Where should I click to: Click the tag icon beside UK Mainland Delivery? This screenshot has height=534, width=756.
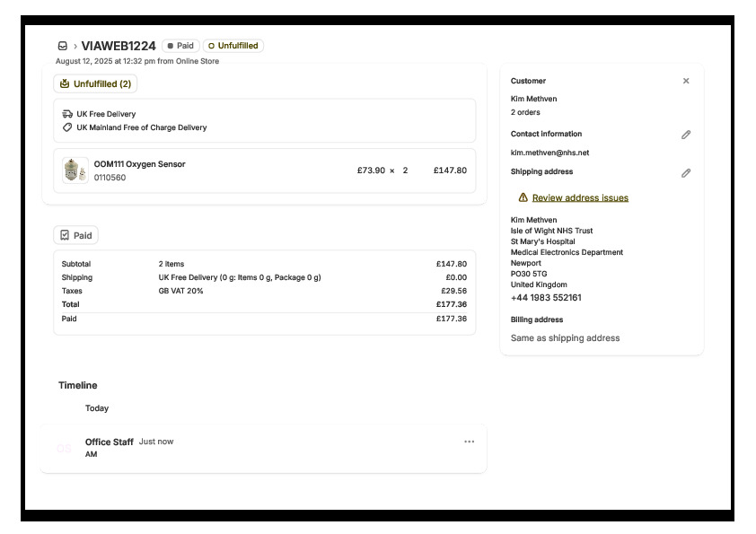pos(67,127)
